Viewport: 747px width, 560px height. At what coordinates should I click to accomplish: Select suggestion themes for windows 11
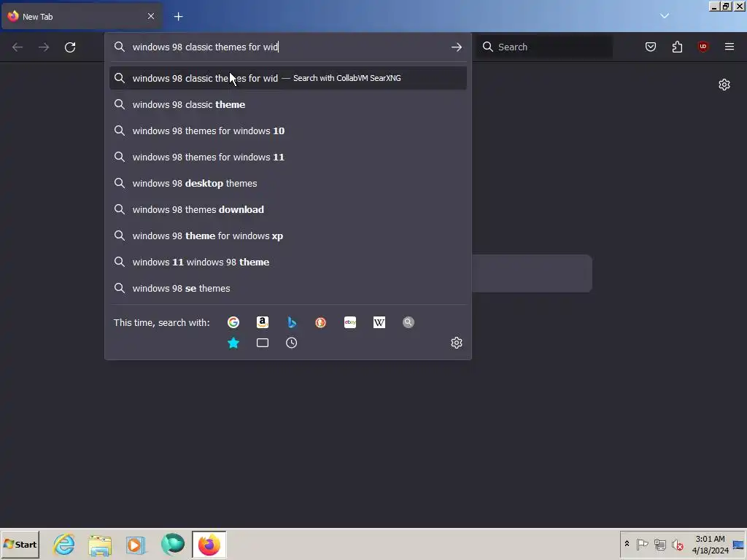click(x=288, y=157)
